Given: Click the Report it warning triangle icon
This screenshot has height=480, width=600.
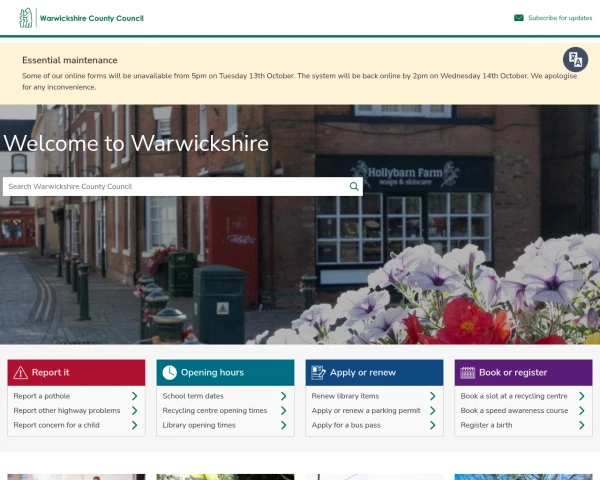Looking at the screenshot, I should click(x=20, y=372).
